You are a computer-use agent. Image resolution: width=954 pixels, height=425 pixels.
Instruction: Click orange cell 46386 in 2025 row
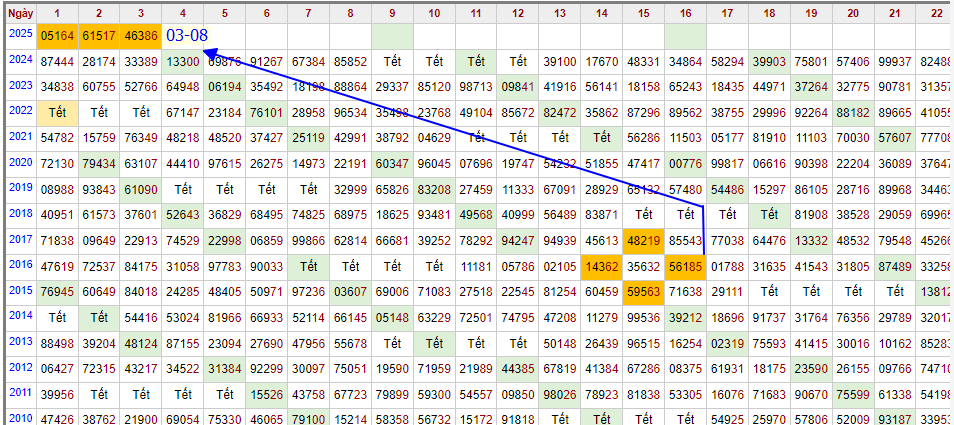pos(141,35)
